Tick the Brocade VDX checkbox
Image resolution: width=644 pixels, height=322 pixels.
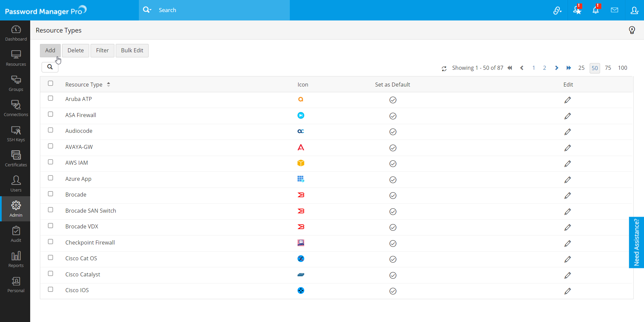(50, 226)
